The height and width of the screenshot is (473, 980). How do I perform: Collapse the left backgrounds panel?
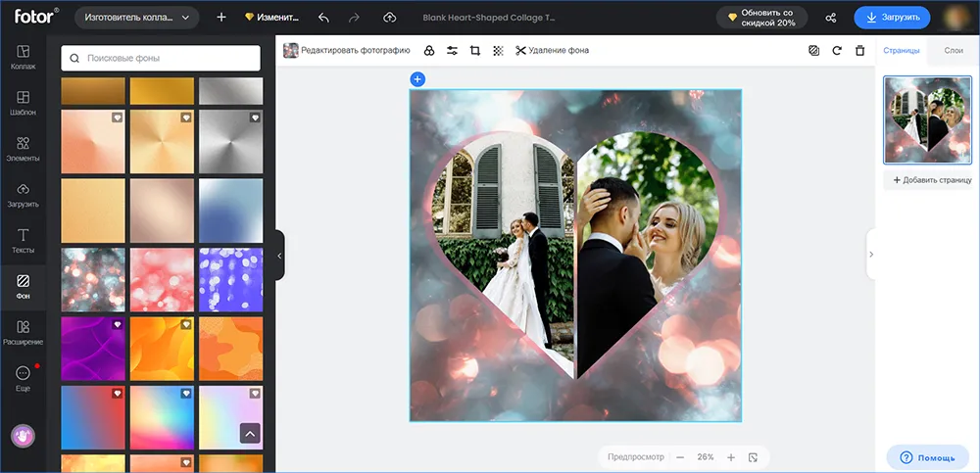279,255
